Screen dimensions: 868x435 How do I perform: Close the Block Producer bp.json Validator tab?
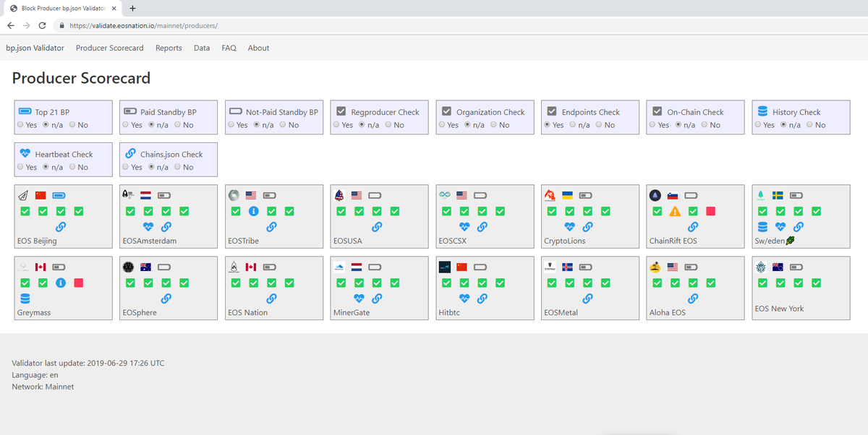click(x=114, y=8)
